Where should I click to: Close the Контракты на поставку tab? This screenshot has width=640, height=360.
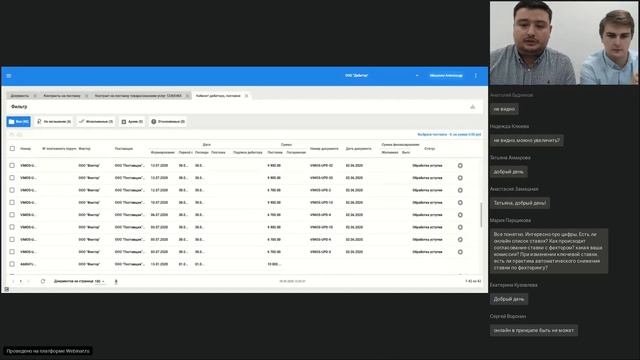click(x=86, y=96)
